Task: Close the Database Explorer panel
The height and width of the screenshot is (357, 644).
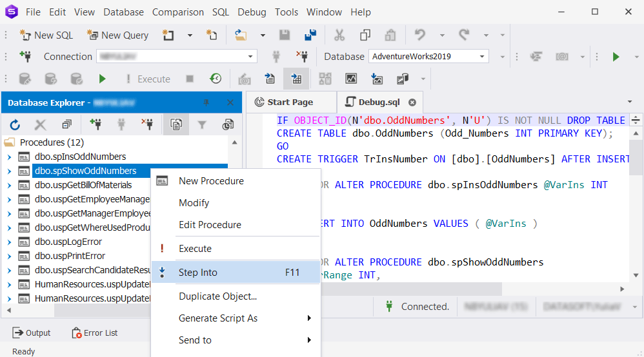Action: 230,102
